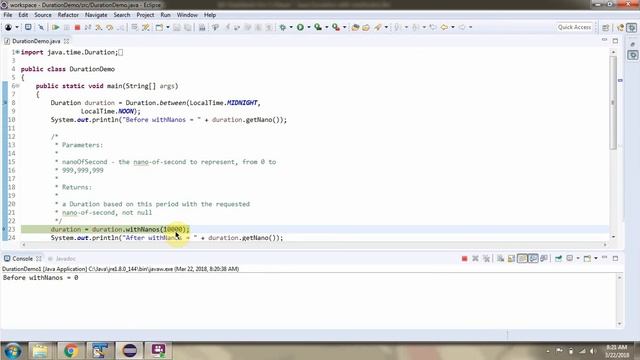This screenshot has width=640, height=360.
Task: Open the Run launch history dropdown arrow
Action: 309,27
